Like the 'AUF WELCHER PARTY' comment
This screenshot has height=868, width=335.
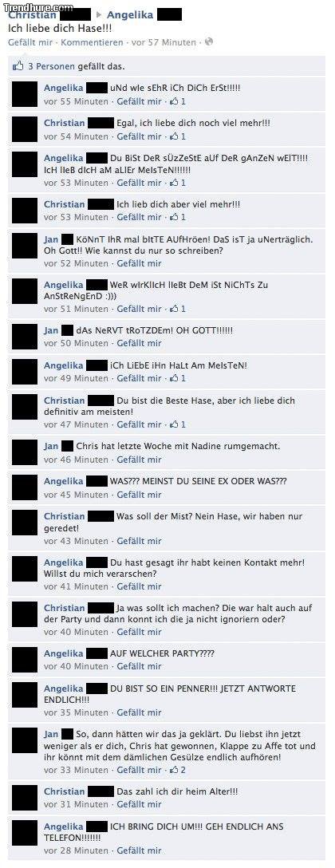139,666
